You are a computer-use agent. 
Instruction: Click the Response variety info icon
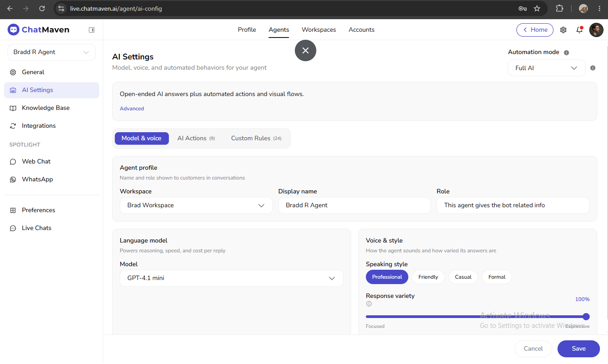[369, 304]
